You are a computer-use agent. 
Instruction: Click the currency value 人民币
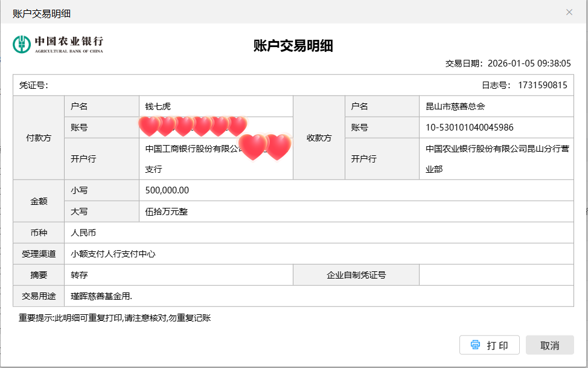pos(83,233)
